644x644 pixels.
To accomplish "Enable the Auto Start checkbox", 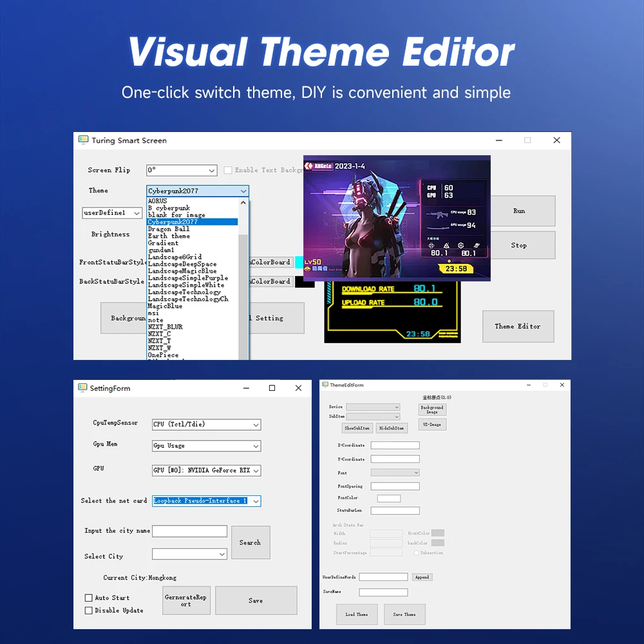I will (x=89, y=598).
